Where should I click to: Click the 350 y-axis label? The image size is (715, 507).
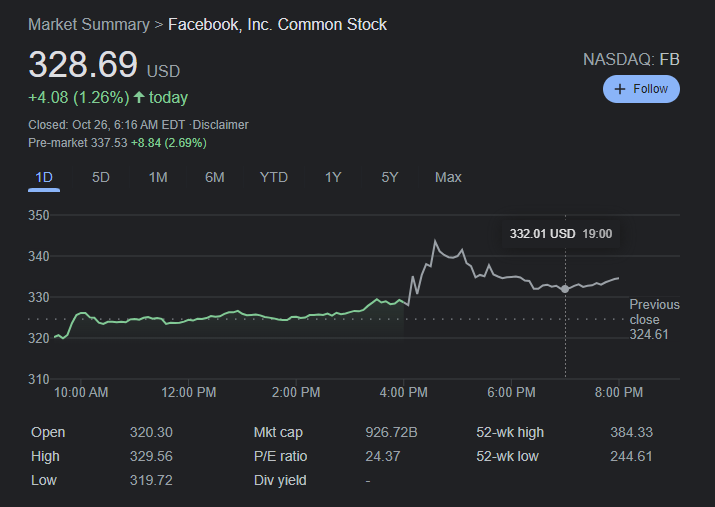point(39,215)
